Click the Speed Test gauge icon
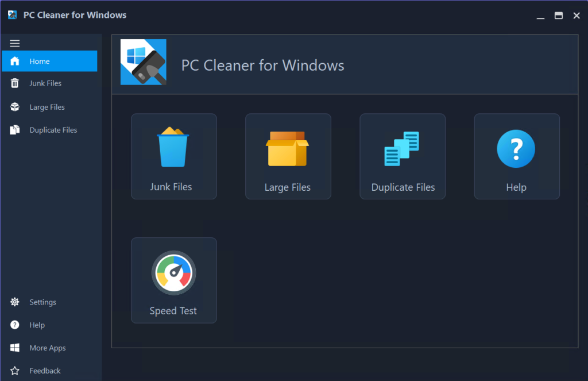The width and height of the screenshot is (588, 381). tap(173, 272)
